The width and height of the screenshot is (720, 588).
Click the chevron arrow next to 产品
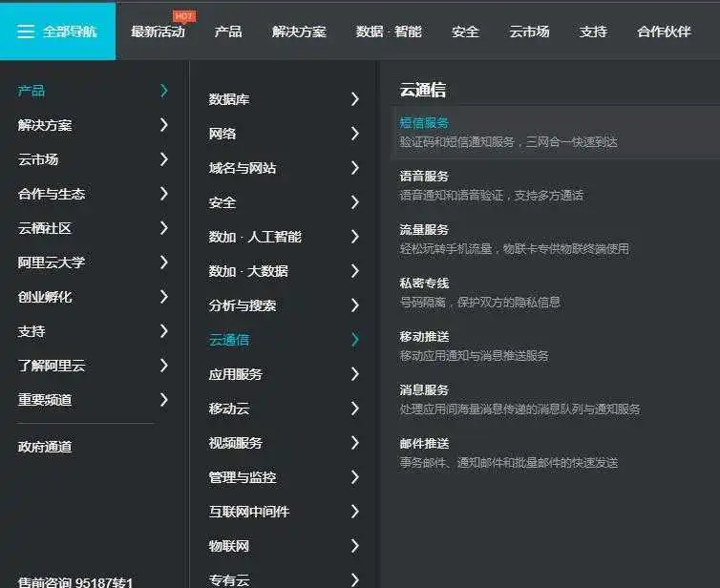164,91
